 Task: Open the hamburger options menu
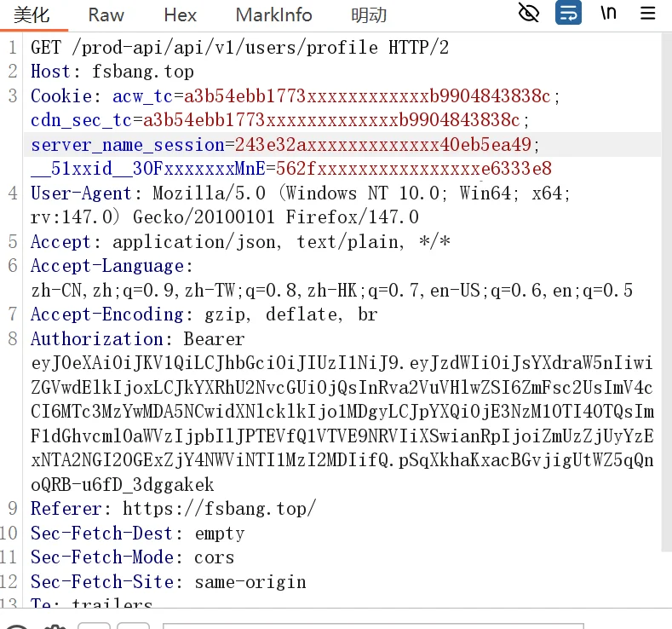[648, 13]
